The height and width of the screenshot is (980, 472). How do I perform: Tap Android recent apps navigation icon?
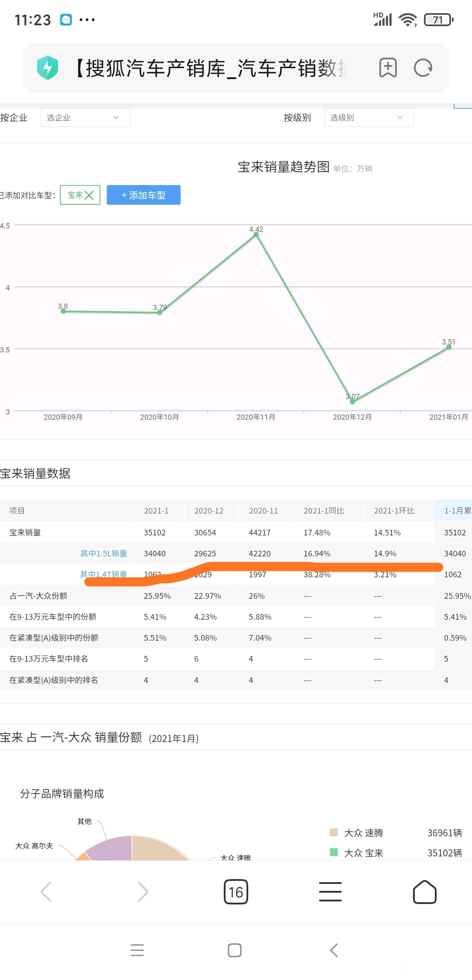(137, 950)
